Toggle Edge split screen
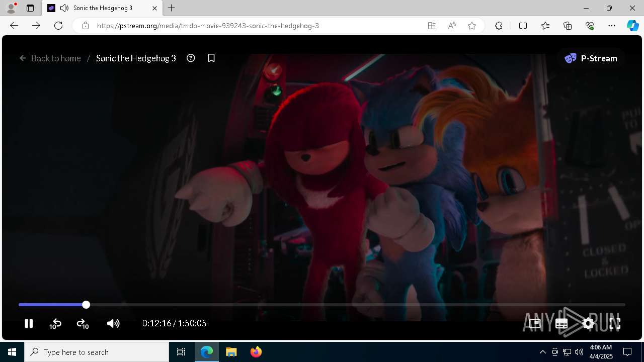The width and height of the screenshot is (644, 362). pyautogui.click(x=523, y=26)
